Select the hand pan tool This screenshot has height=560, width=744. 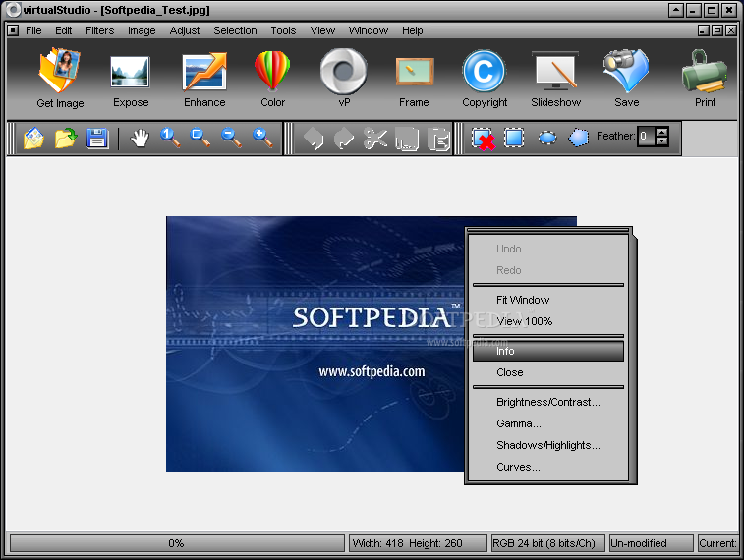pyautogui.click(x=140, y=139)
